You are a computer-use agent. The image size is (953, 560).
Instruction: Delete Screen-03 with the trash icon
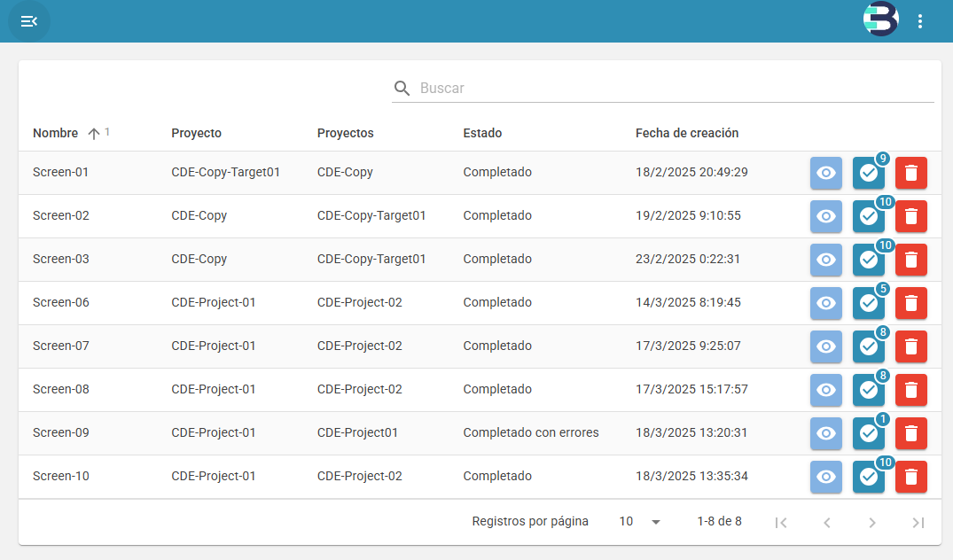click(911, 260)
